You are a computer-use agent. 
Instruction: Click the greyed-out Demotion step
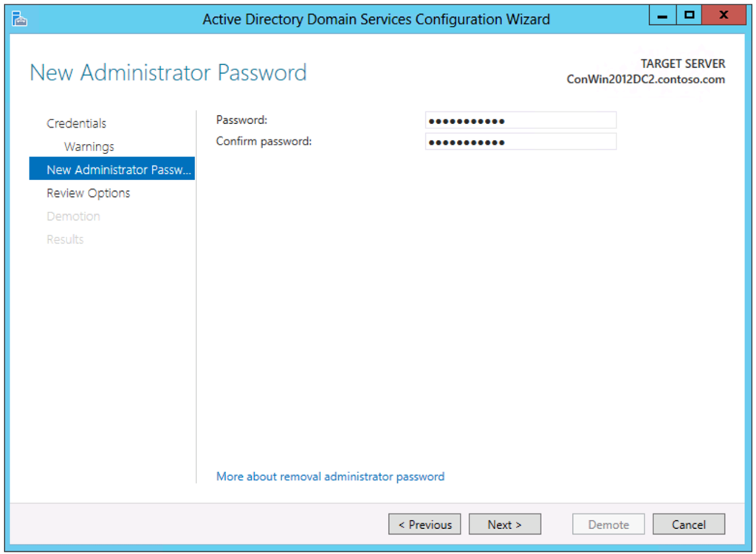tap(73, 216)
